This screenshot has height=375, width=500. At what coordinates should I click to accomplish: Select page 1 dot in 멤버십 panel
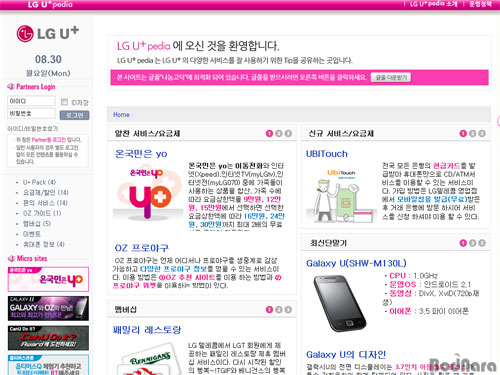coord(269,310)
